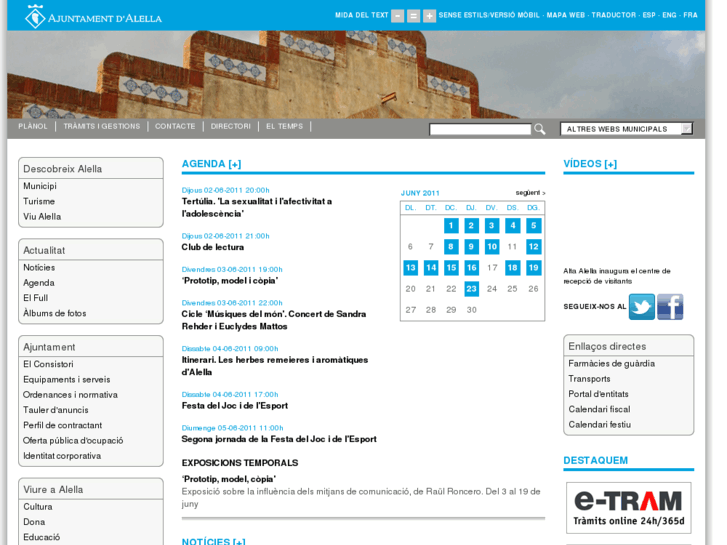Open Agenda in Actualitat menu
Viewport: 727px width, 545px height.
39,283
